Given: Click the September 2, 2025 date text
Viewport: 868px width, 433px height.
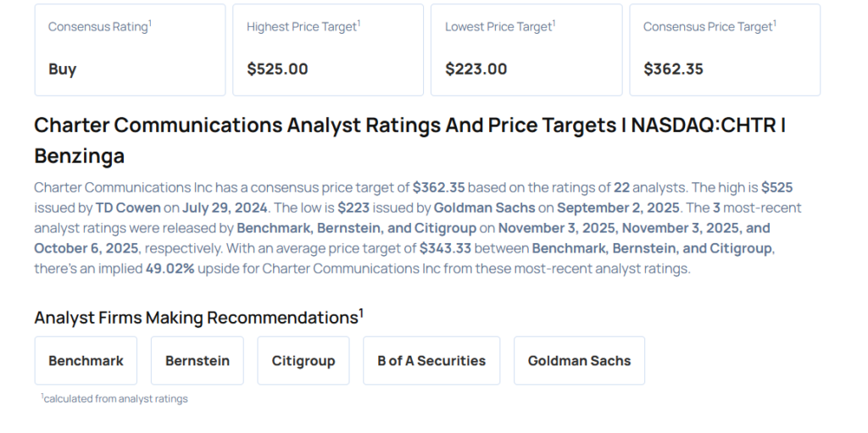Looking at the screenshot, I should point(607,208).
